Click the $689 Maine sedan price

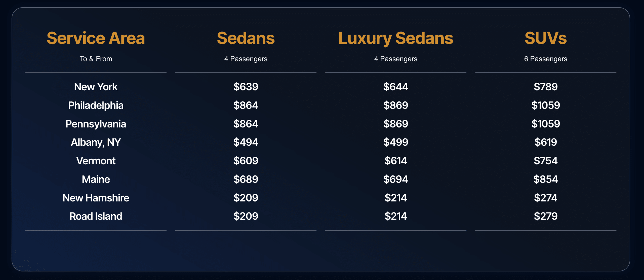pyautogui.click(x=246, y=179)
